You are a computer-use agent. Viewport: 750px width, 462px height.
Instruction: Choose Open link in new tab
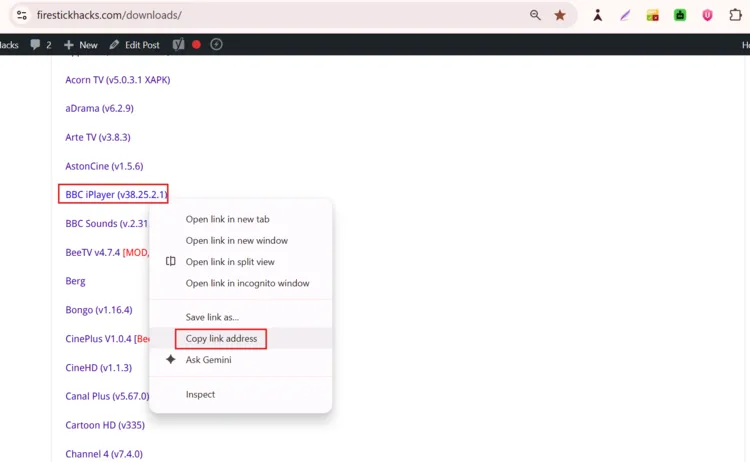[x=241, y=219]
